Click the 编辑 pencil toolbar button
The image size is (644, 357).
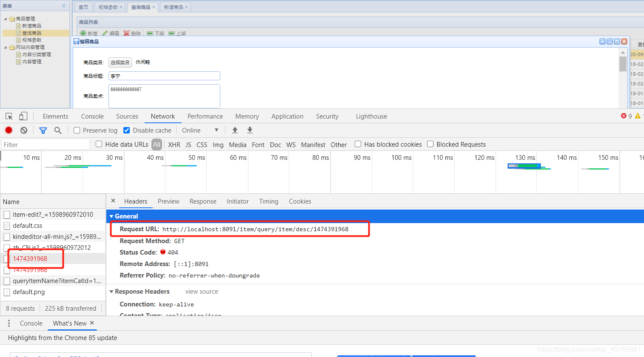(x=111, y=33)
